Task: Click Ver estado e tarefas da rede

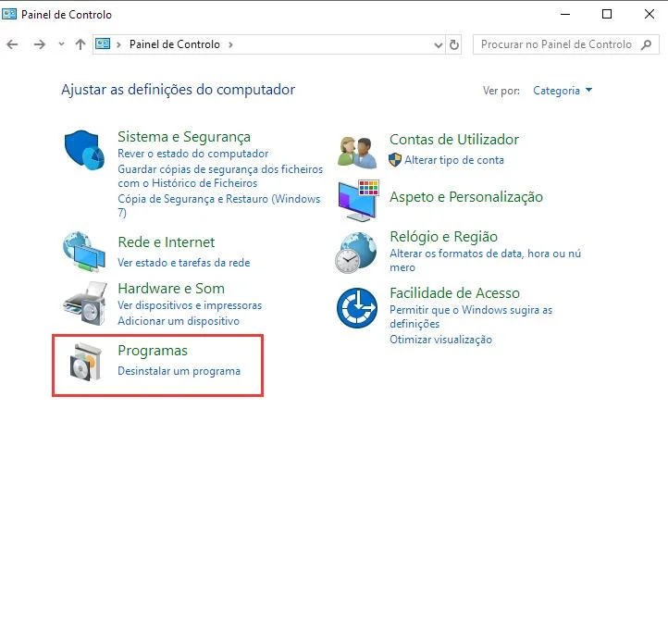Action: tap(183, 263)
